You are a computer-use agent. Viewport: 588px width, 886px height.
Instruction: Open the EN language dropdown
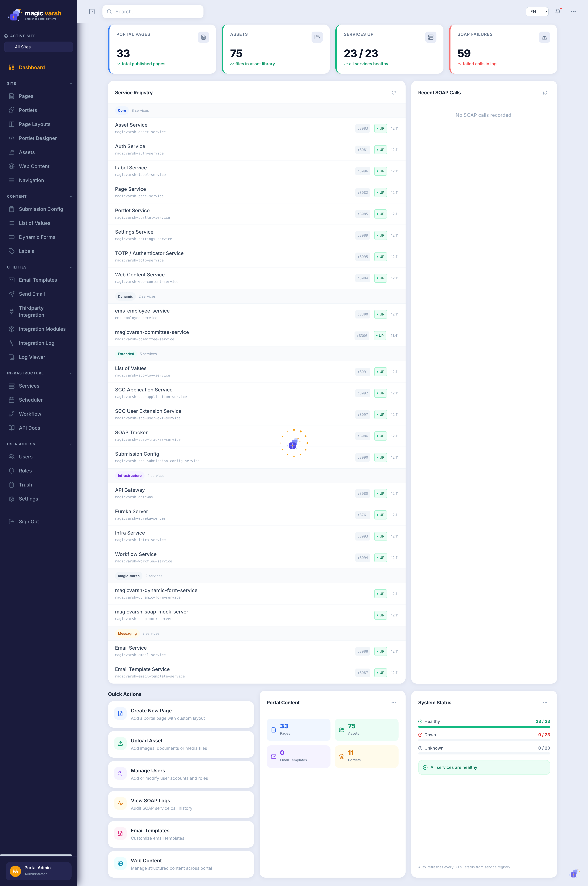(537, 12)
